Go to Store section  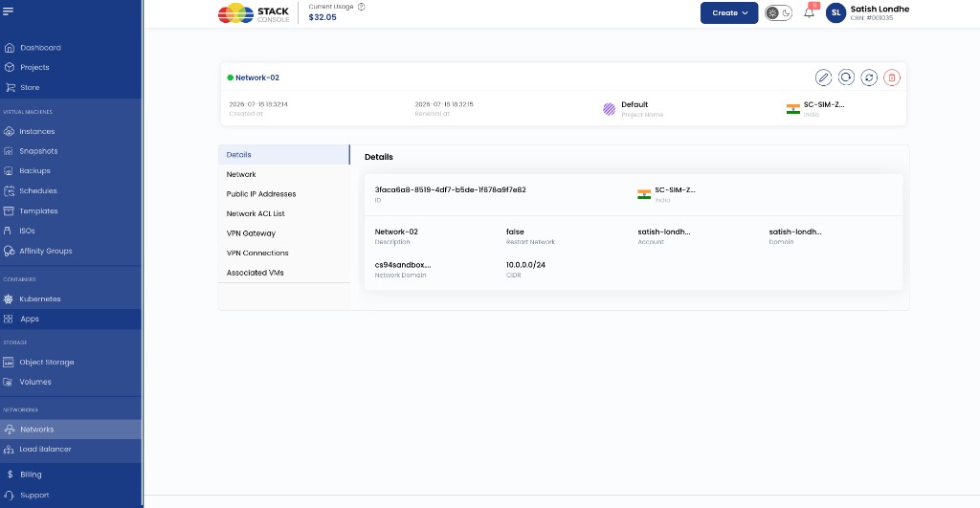30,87
